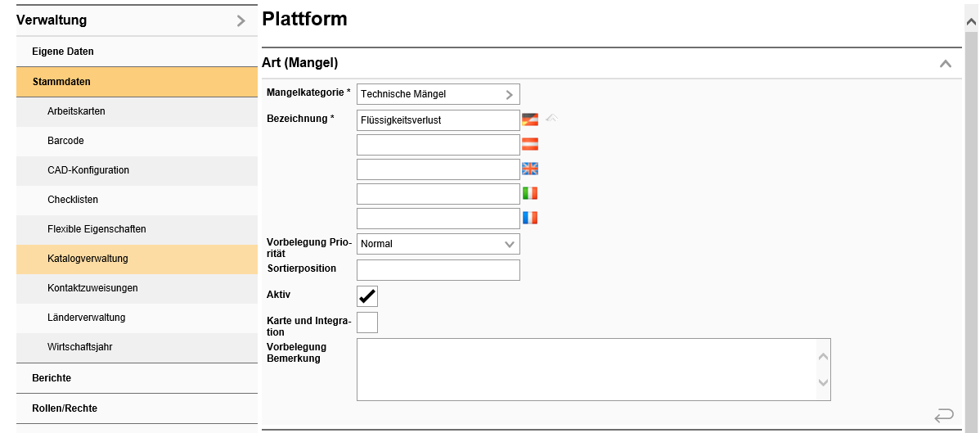Screen dimensions: 980x433
Task: Open the Vorbelegung Priorität dropdown
Action: (x=438, y=244)
